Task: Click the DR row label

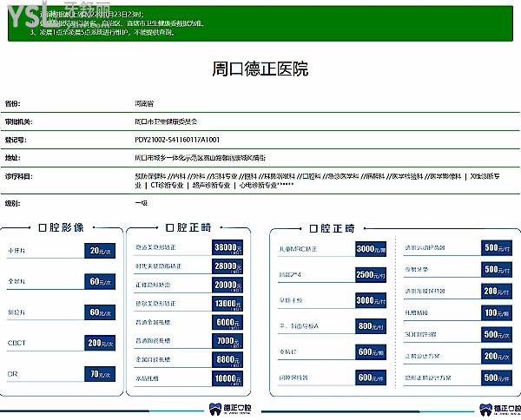Action: click(12, 374)
